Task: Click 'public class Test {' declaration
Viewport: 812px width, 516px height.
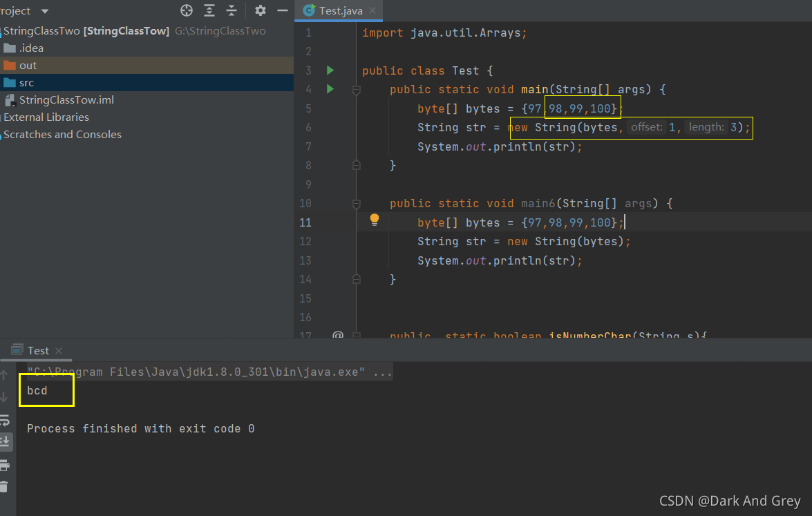Action: (428, 71)
